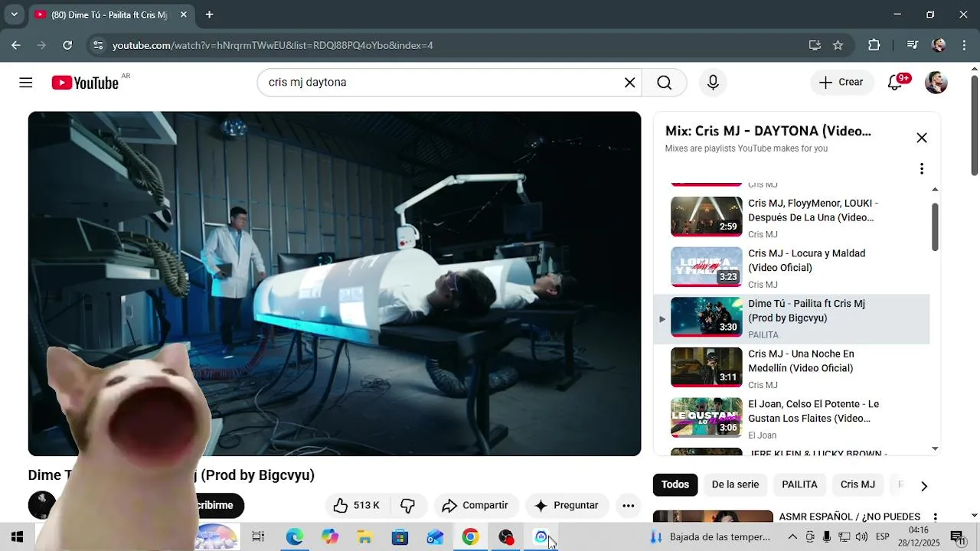Select the 'De la serie' filter chip
This screenshot has height=551, width=980.
[x=735, y=484]
